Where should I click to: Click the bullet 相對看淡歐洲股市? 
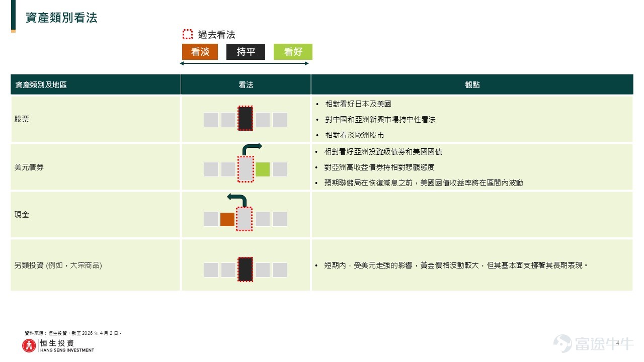(x=354, y=135)
